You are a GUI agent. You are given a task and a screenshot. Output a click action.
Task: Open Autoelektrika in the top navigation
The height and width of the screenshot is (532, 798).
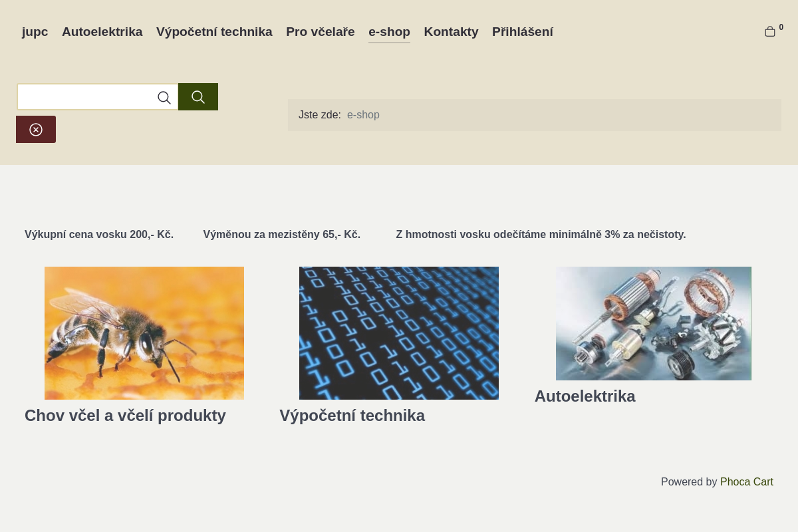click(x=102, y=32)
